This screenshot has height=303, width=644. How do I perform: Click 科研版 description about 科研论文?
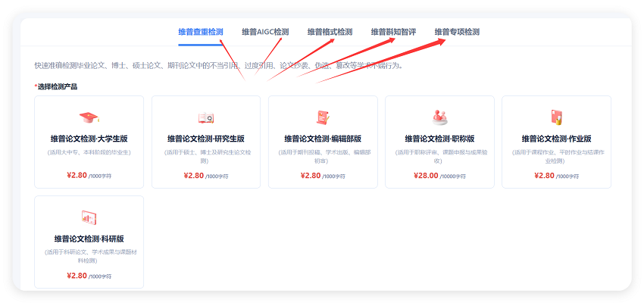(x=89, y=257)
